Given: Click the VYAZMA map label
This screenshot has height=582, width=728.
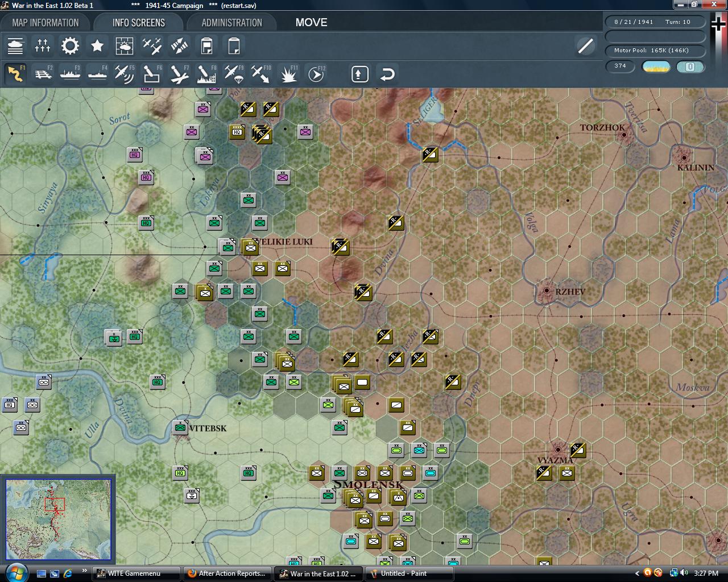Looking at the screenshot, I should (555, 460).
